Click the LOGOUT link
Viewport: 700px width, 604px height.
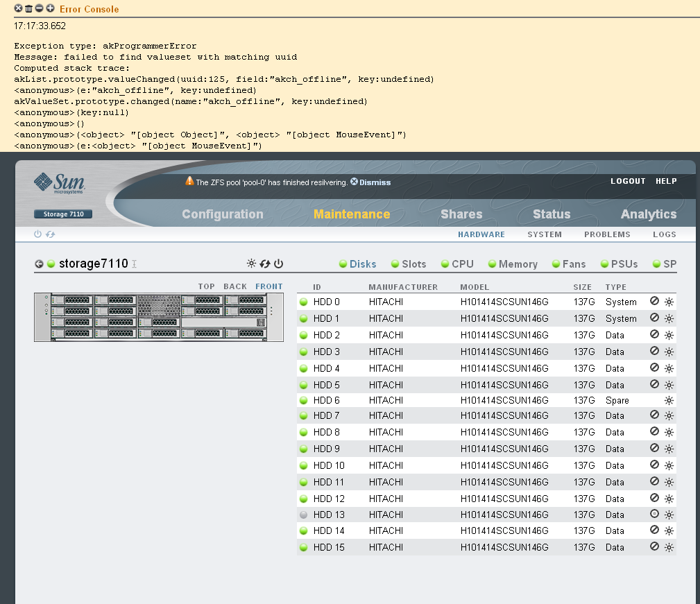(628, 181)
